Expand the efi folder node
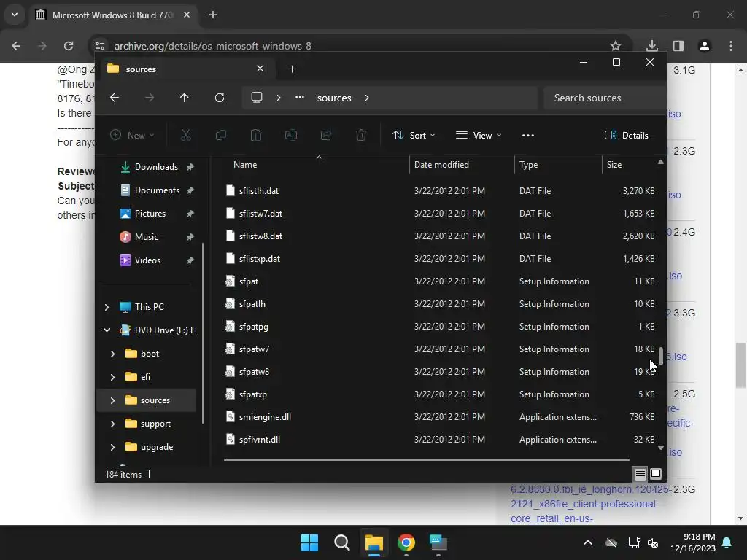 pyautogui.click(x=112, y=377)
